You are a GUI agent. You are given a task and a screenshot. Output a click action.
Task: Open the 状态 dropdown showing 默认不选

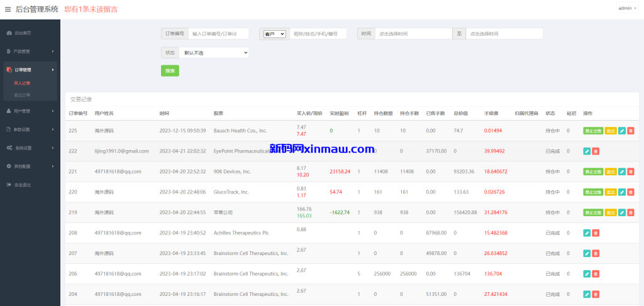coord(214,53)
